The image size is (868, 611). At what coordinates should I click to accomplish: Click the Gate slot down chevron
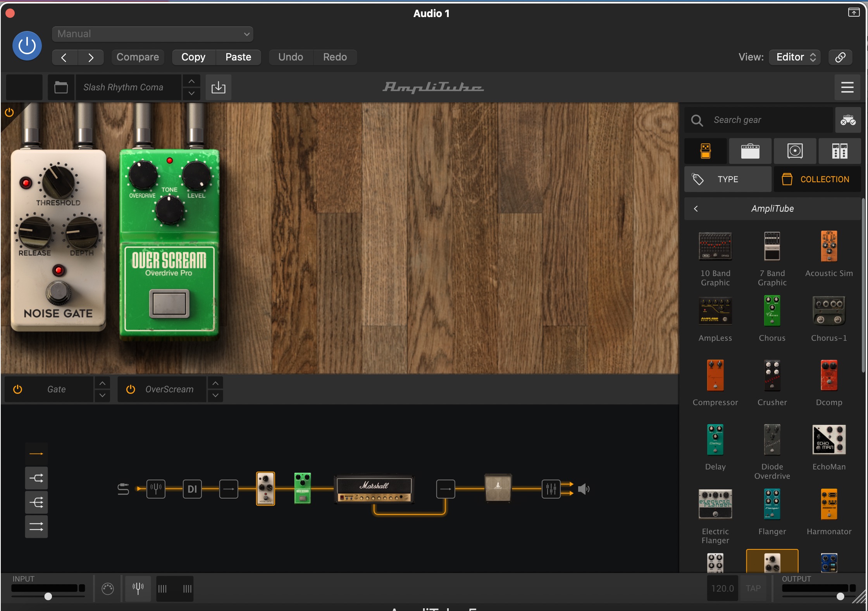click(x=102, y=395)
